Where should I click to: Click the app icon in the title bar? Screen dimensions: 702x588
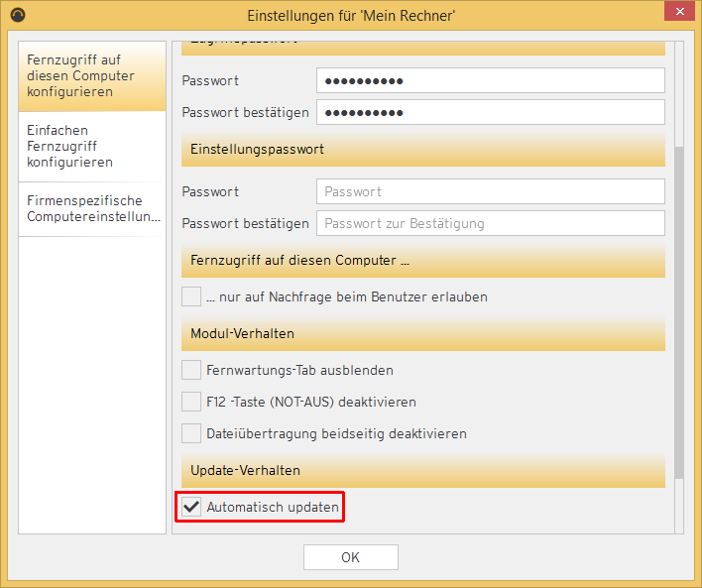click(x=17, y=14)
